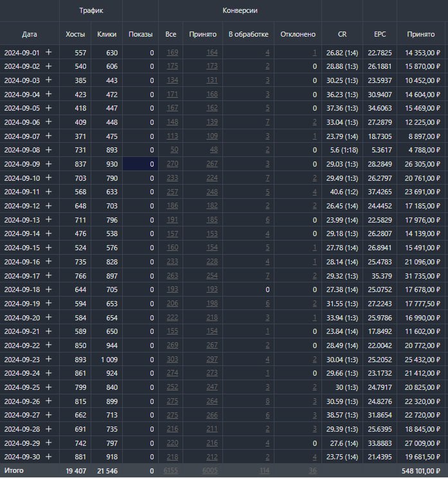Expand the 2024-09-08 row plus icon
The height and width of the screenshot is (478, 448).
(48, 150)
